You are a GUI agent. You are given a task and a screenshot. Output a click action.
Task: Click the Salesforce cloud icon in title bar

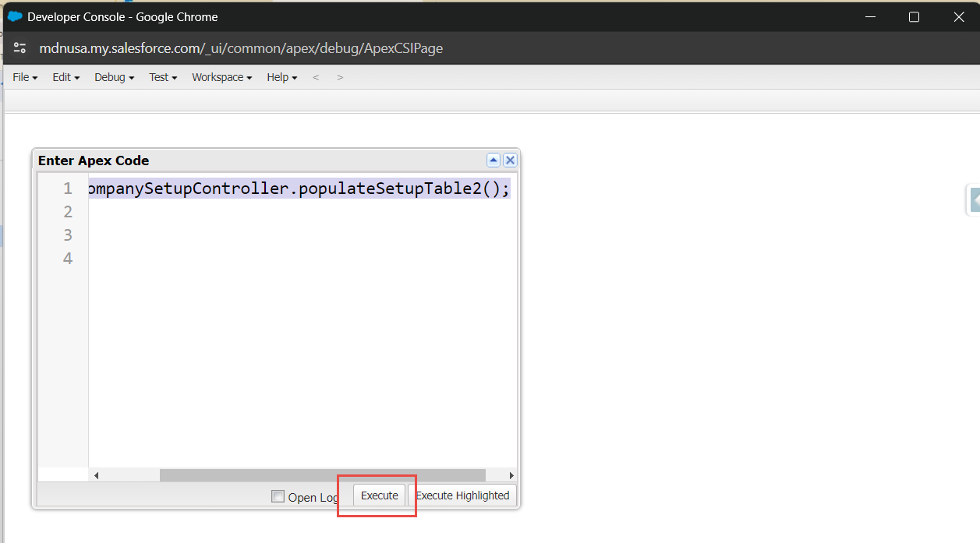15,16
